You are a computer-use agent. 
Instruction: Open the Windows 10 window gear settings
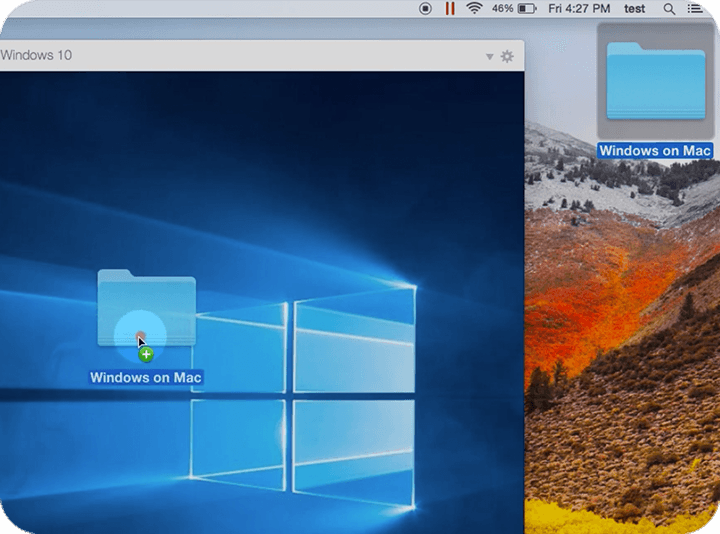click(507, 56)
